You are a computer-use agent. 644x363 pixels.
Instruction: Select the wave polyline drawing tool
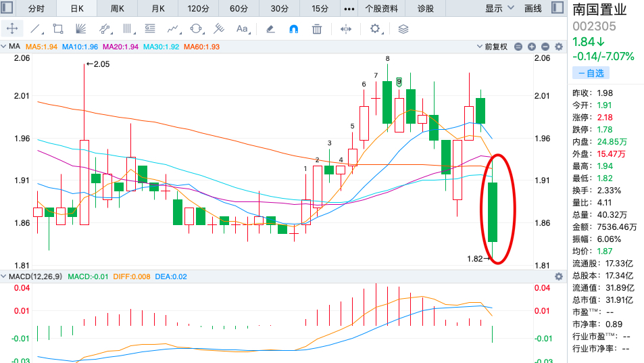(174, 29)
